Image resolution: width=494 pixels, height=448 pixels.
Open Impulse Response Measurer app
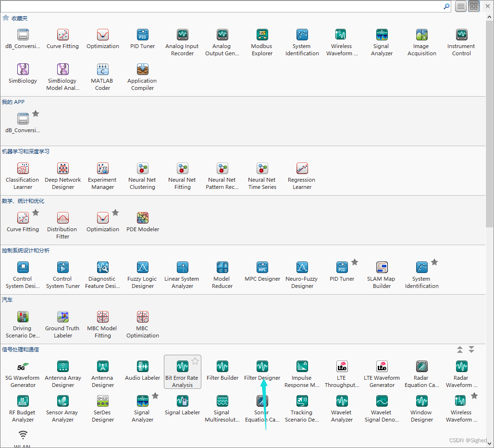(302, 374)
